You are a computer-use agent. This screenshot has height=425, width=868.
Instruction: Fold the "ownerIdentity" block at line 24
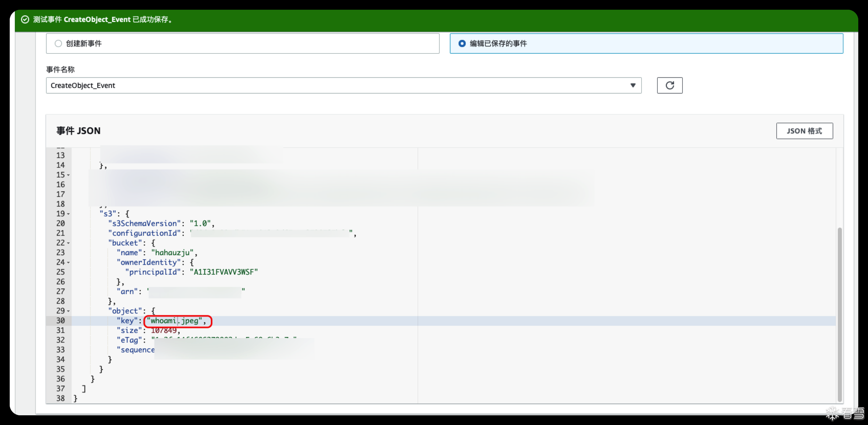[x=68, y=263]
